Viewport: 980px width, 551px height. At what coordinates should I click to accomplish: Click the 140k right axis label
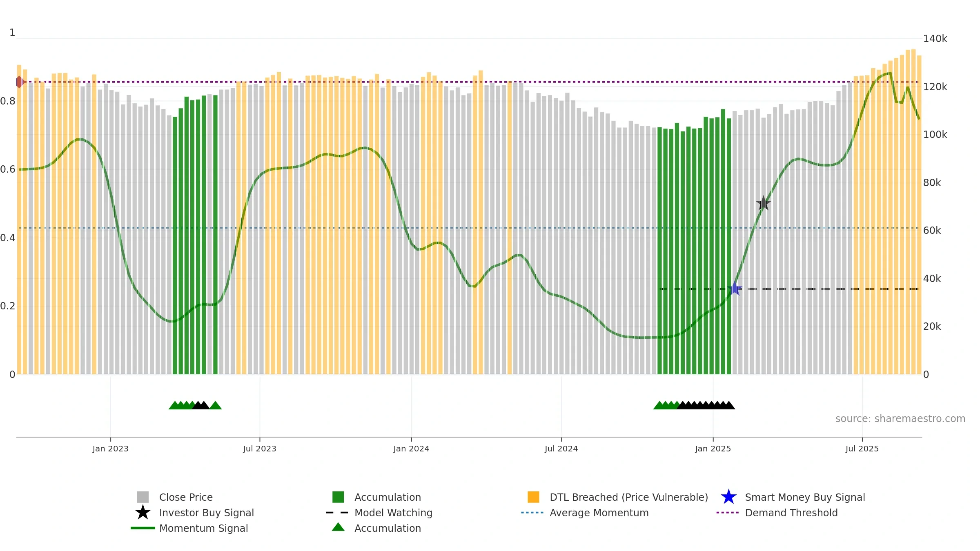[935, 39]
